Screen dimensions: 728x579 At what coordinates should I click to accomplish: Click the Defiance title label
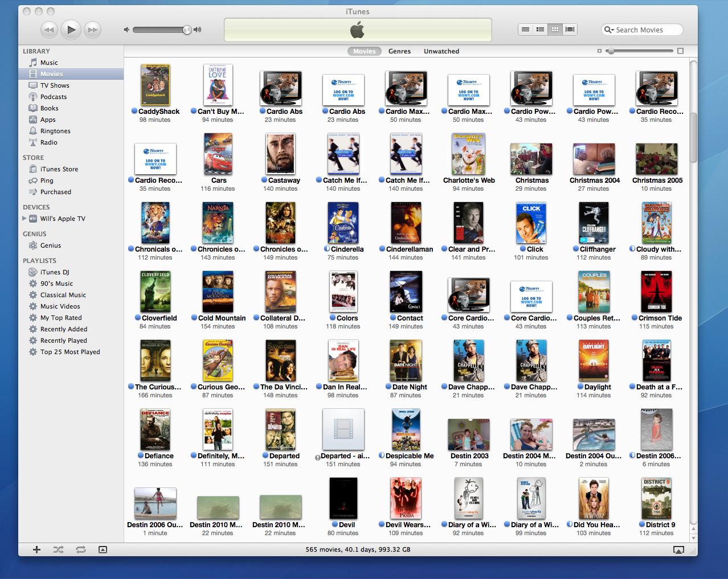coord(159,456)
